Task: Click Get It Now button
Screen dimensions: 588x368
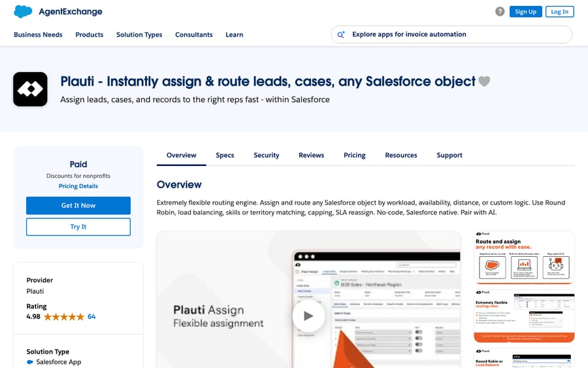Action: pos(78,205)
